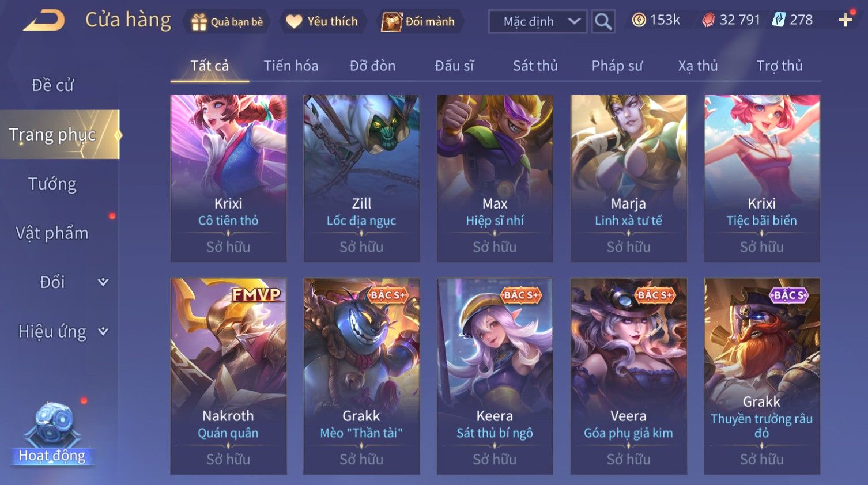The width and height of the screenshot is (868, 485).
Task: Tap the gift box Quà bạn bè icon
Action: (x=199, y=22)
